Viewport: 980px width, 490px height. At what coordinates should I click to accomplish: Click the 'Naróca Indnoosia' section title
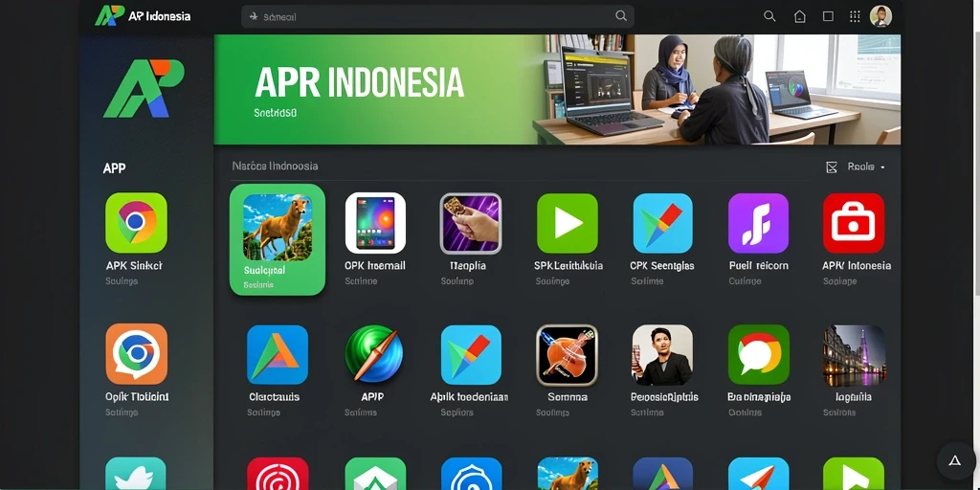275,166
